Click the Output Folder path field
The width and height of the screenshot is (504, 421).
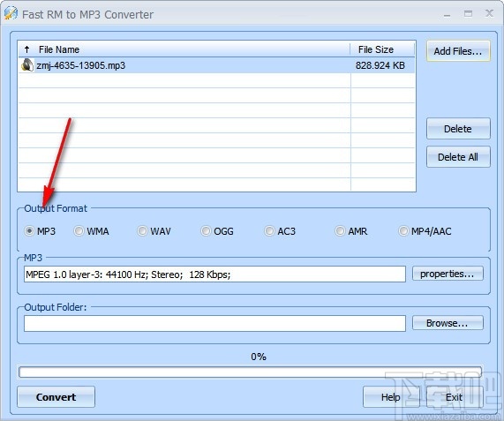tap(214, 323)
